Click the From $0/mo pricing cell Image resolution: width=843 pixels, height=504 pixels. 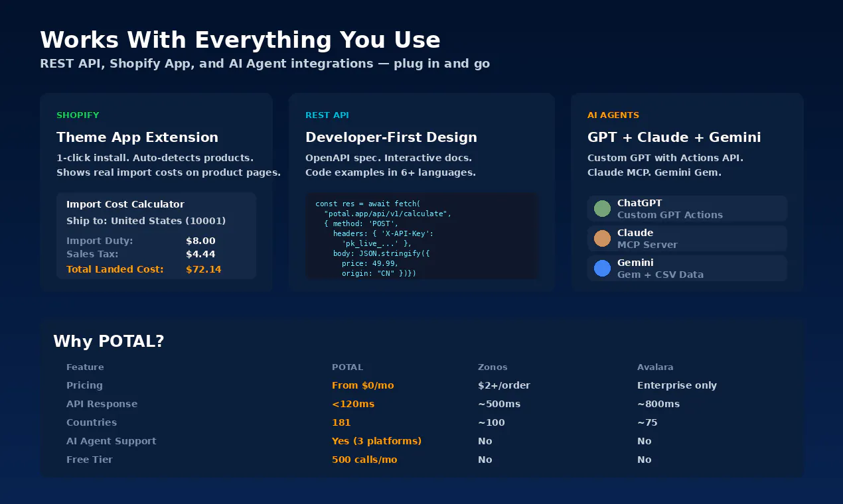point(363,385)
